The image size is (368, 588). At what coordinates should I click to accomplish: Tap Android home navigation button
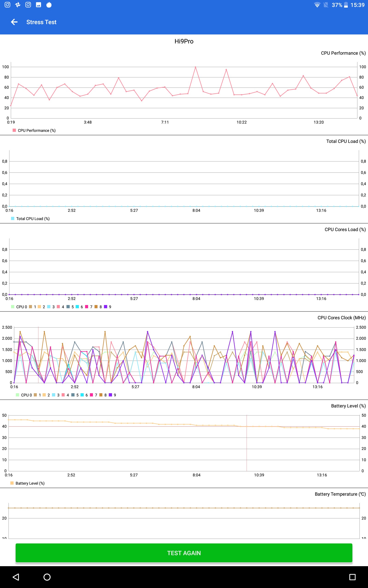click(47, 577)
